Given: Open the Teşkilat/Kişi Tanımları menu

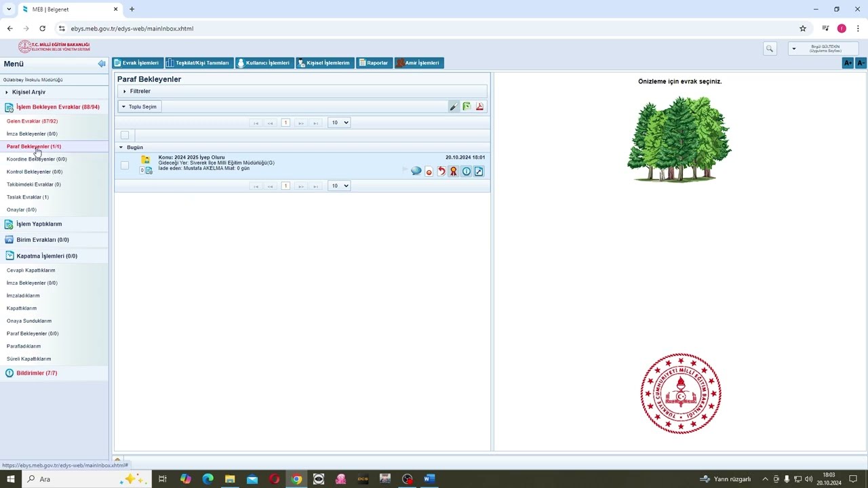Looking at the screenshot, I should click(198, 63).
